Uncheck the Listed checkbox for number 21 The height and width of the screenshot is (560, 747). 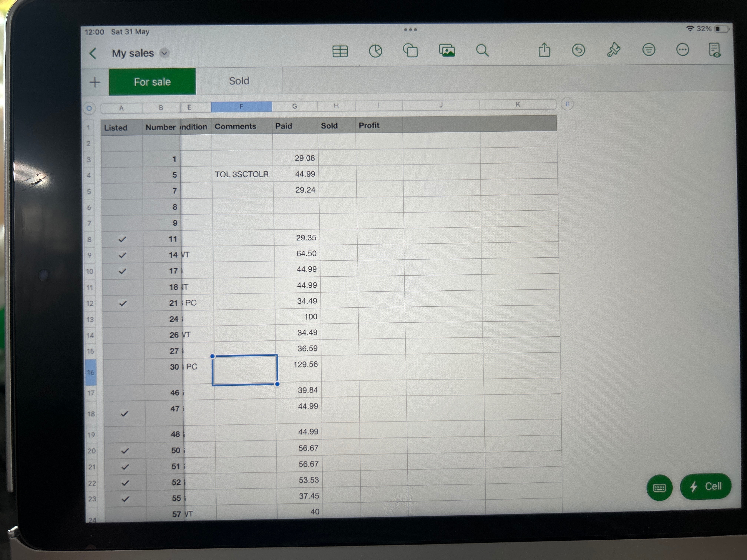(x=123, y=303)
